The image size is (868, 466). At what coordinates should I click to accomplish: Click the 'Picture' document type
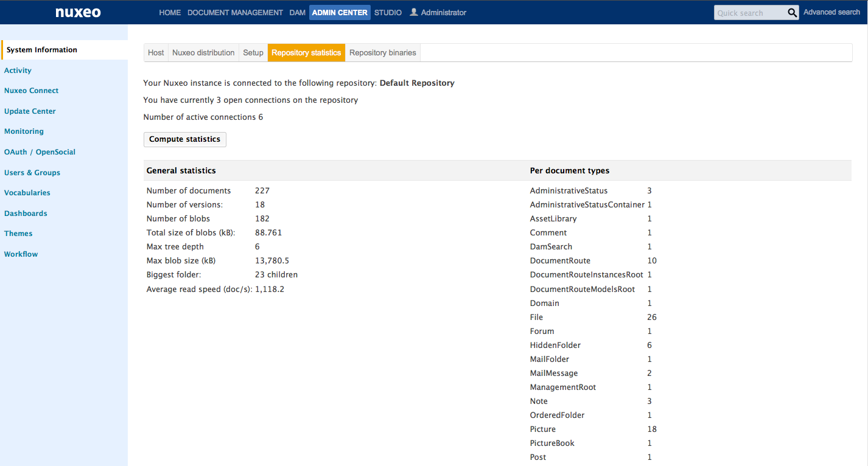(x=543, y=429)
